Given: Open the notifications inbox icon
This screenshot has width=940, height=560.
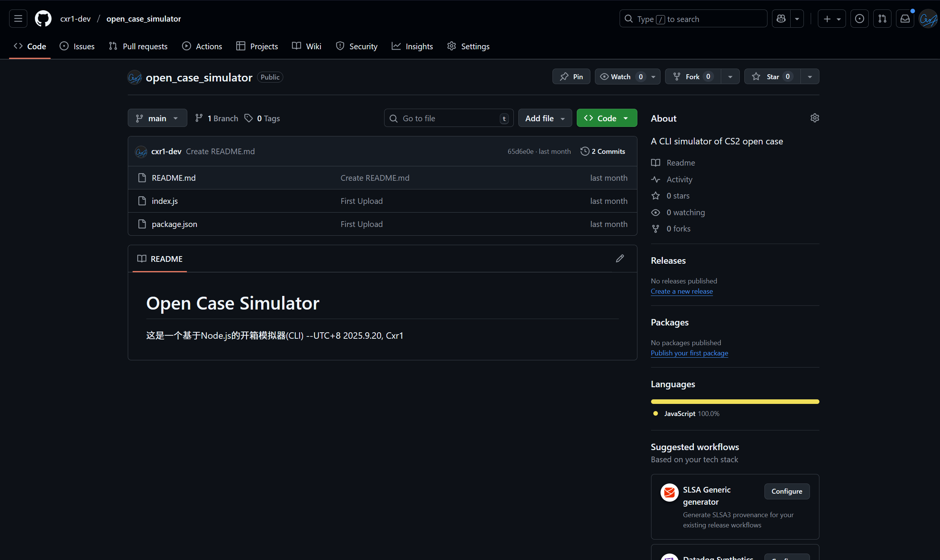Looking at the screenshot, I should 905,19.
